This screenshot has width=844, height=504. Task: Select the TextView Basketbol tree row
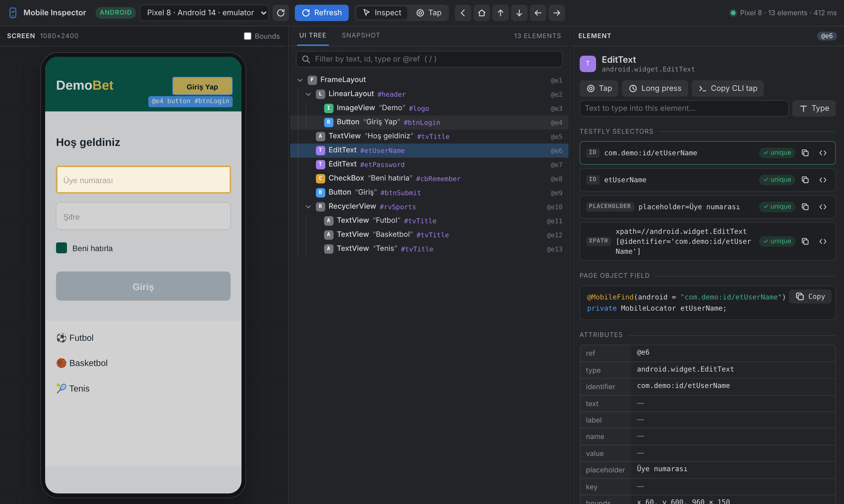[x=429, y=235]
